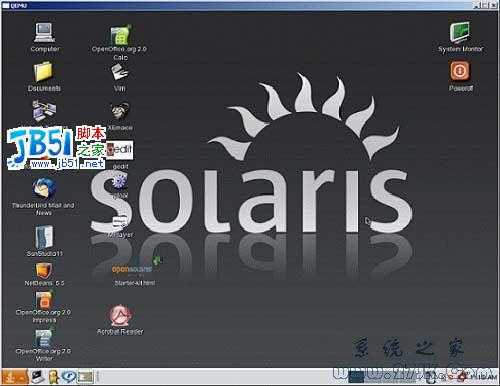Click the yellow figure taskbar launcher
Screen dimensions: 500x386
click(53, 377)
